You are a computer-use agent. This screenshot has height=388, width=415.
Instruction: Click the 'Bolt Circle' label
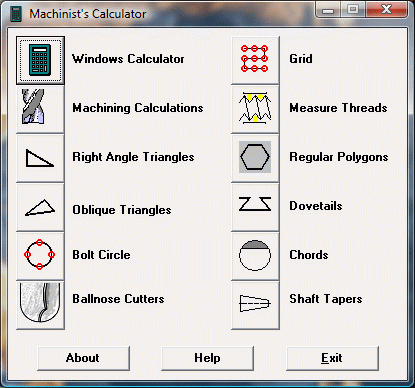pos(101,255)
